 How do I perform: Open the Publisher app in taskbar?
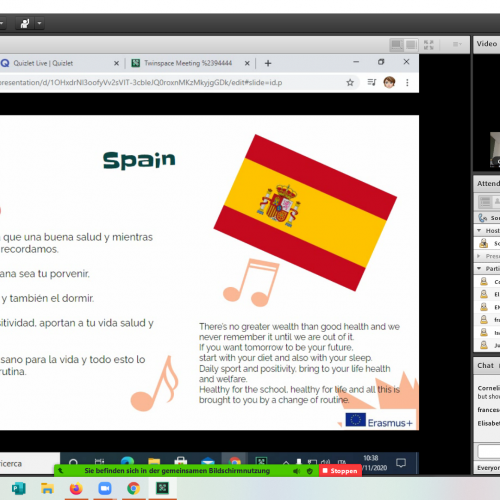pyautogui.click(x=18, y=489)
